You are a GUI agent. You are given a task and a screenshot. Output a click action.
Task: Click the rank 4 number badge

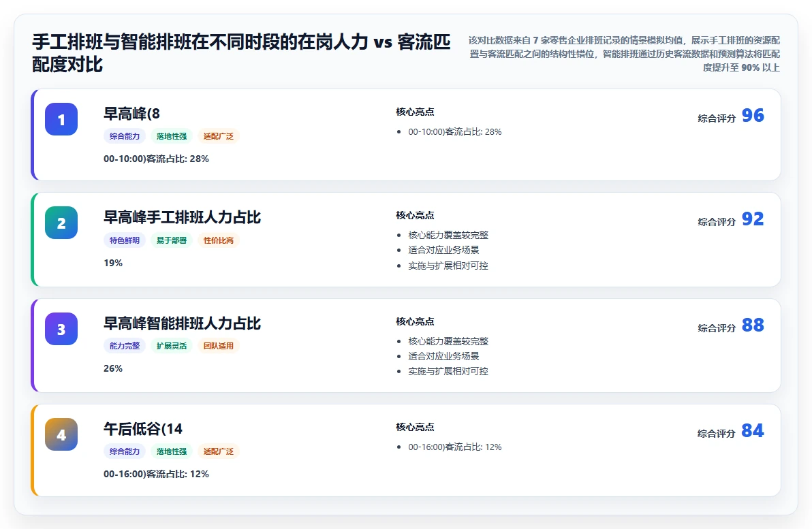[61, 434]
